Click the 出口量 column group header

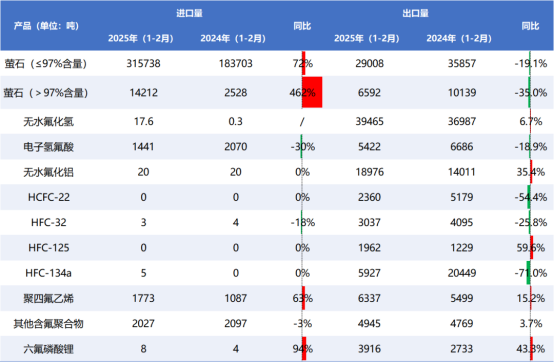[416, 13]
